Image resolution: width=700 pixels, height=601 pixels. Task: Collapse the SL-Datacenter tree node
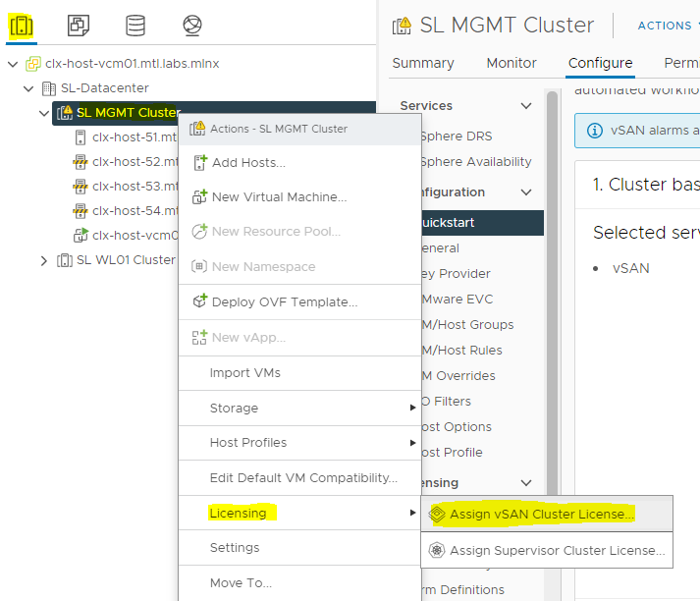(28, 88)
